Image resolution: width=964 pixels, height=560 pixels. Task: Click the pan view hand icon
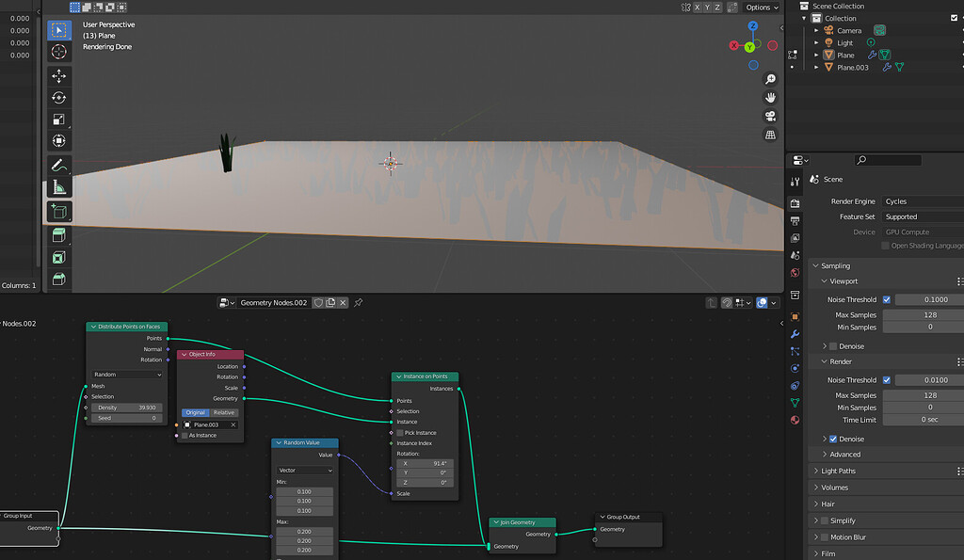[770, 98]
